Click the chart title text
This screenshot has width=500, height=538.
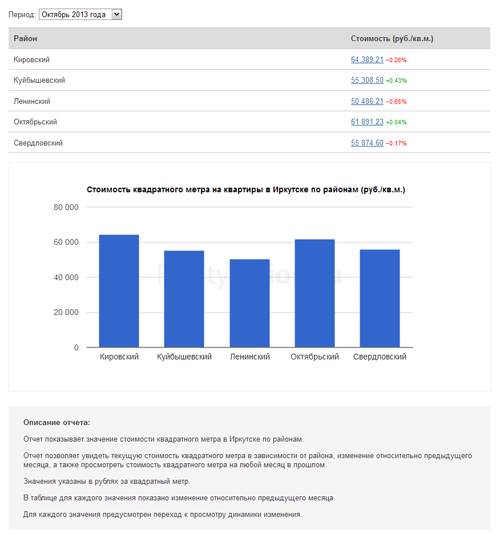tap(246, 190)
